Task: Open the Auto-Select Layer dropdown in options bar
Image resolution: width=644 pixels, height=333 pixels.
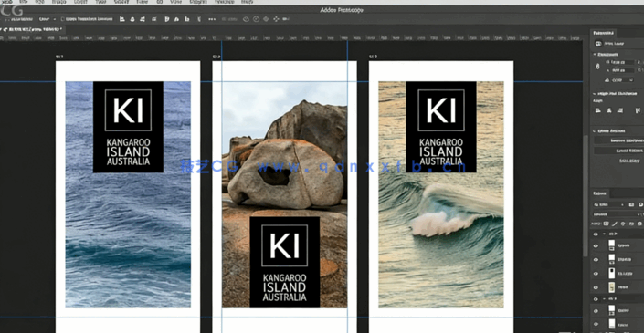Action: pos(48,19)
